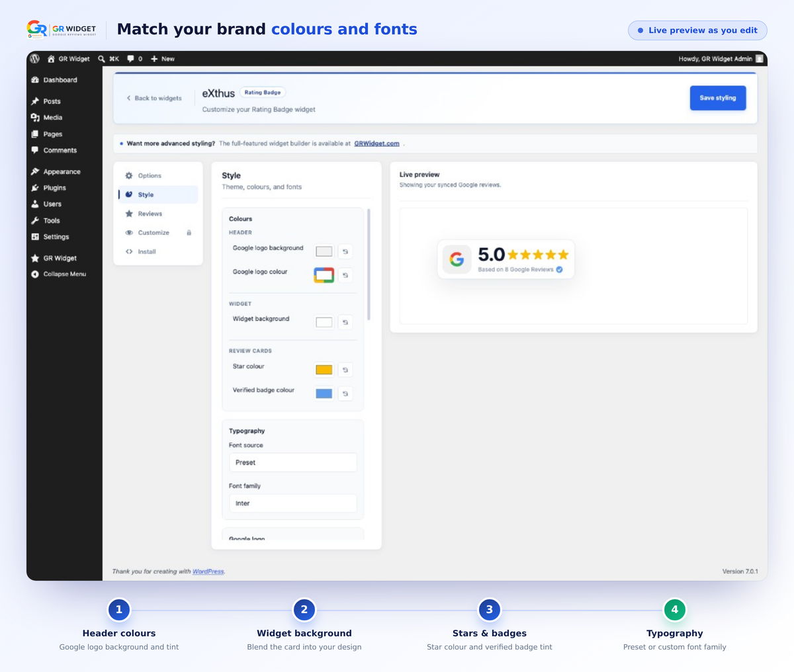Reset Google logo background colour
The height and width of the screenshot is (672, 794).
[345, 251]
